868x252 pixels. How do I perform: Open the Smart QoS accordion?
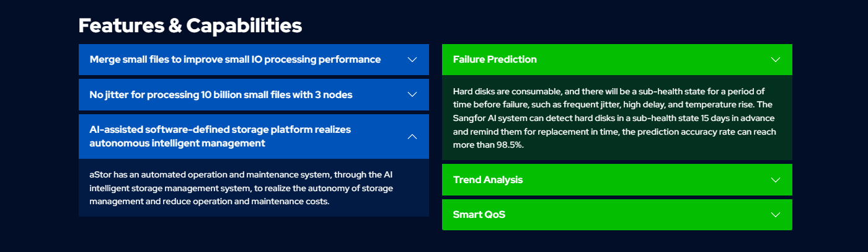click(617, 215)
